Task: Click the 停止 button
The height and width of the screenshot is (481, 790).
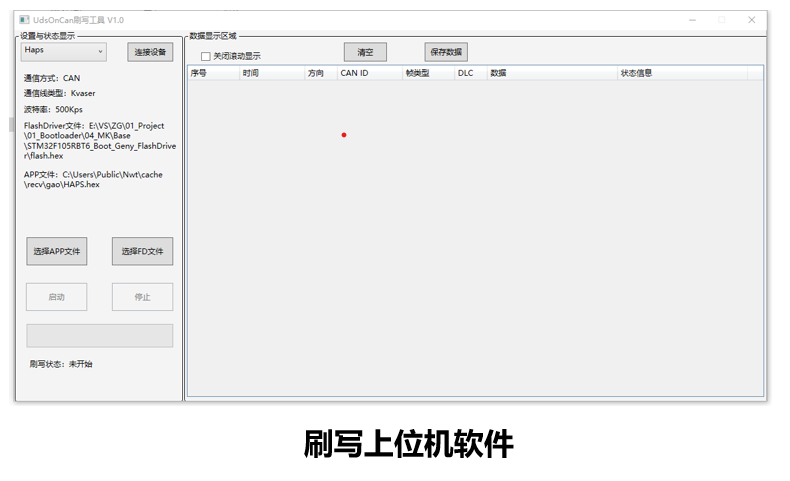Action: [x=143, y=297]
